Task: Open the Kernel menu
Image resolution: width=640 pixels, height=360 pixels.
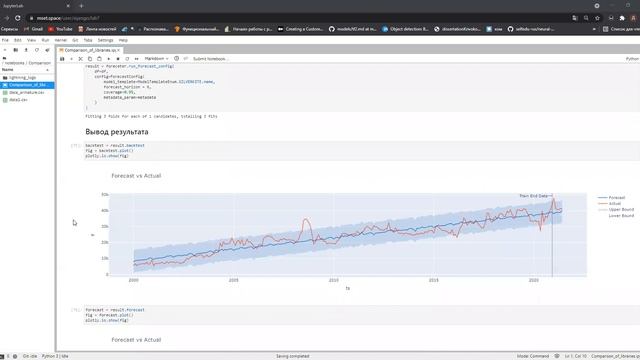Action: click(x=60, y=40)
